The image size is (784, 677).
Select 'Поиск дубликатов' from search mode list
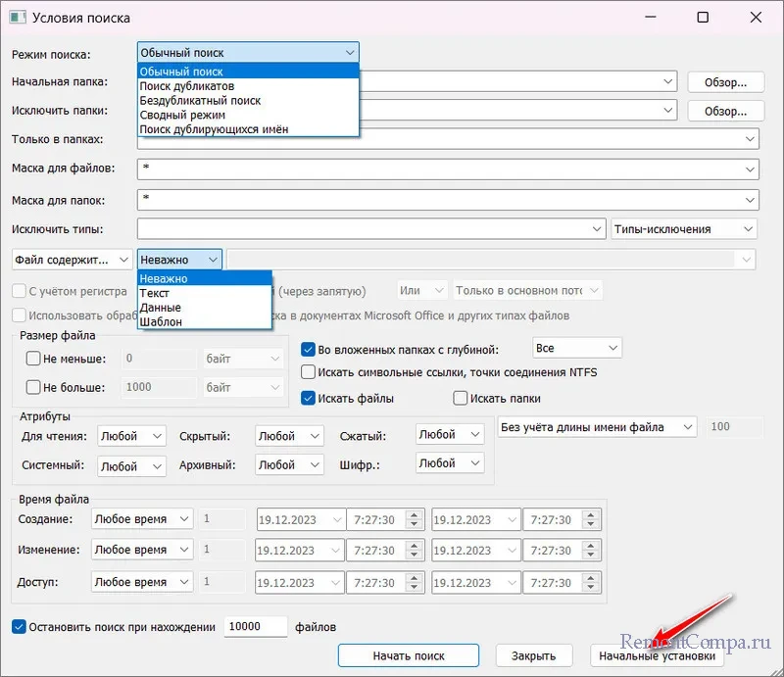(x=187, y=86)
